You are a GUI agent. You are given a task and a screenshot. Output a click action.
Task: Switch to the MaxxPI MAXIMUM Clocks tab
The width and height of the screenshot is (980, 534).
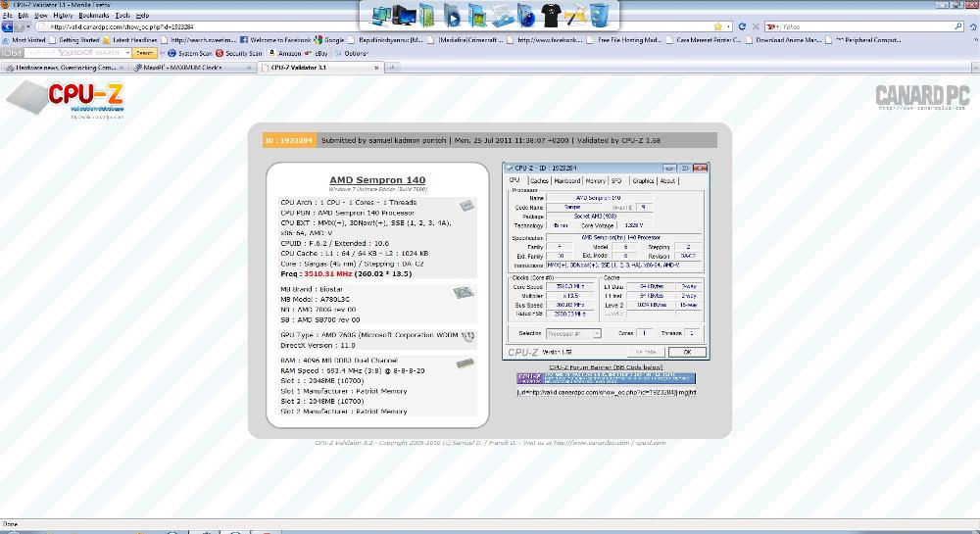(191, 68)
